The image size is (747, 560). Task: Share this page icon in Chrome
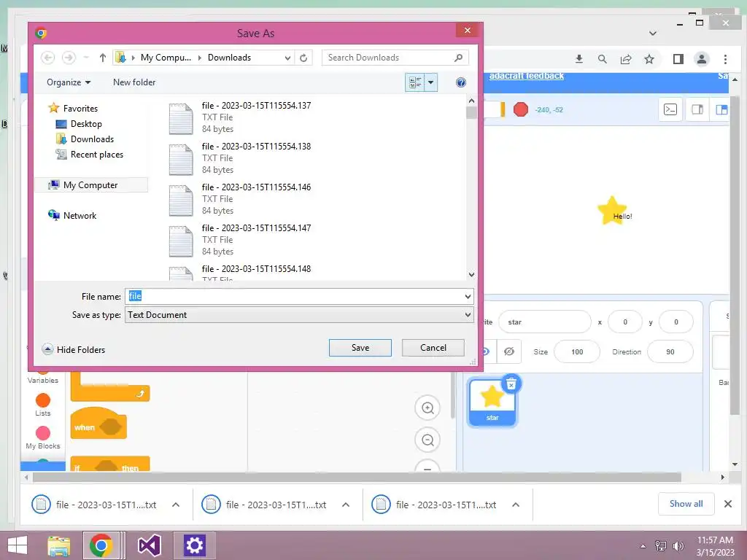pyautogui.click(x=625, y=59)
